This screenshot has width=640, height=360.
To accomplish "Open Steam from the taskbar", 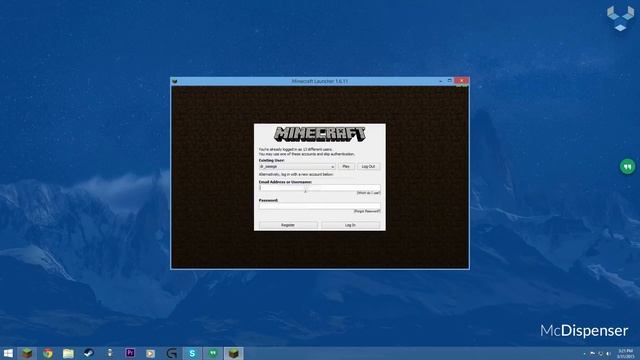I will point(89,353).
